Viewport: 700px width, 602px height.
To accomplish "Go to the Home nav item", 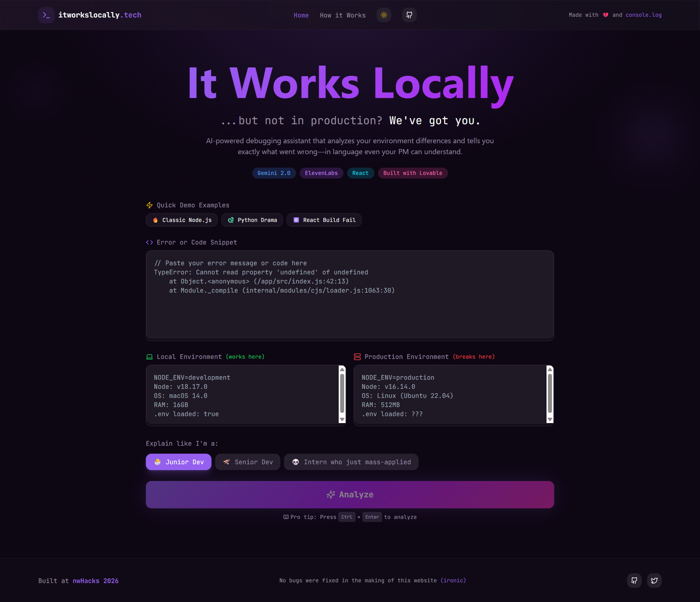I will tap(301, 15).
